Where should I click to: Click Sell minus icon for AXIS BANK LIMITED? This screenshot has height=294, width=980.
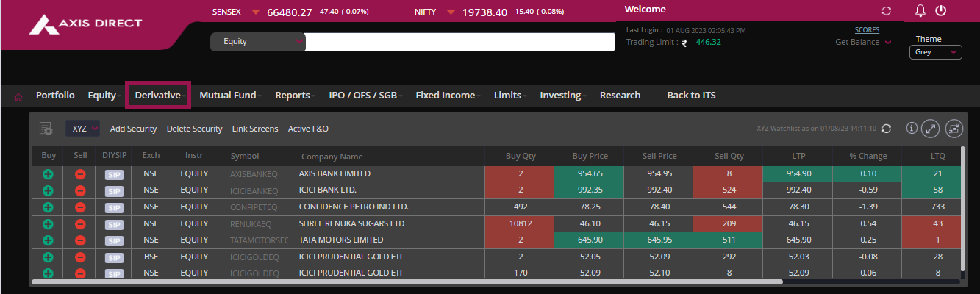point(80,174)
